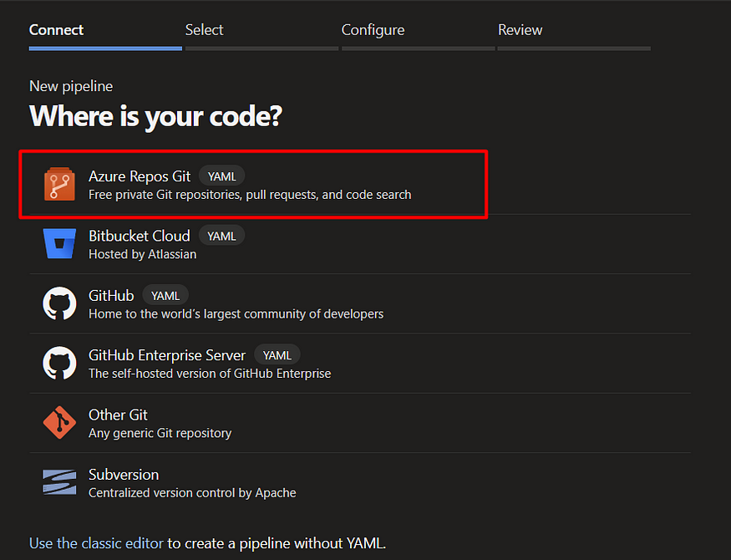Image resolution: width=731 pixels, height=560 pixels.
Task: Click the Other Git diamond icon
Action: pyautogui.click(x=59, y=422)
